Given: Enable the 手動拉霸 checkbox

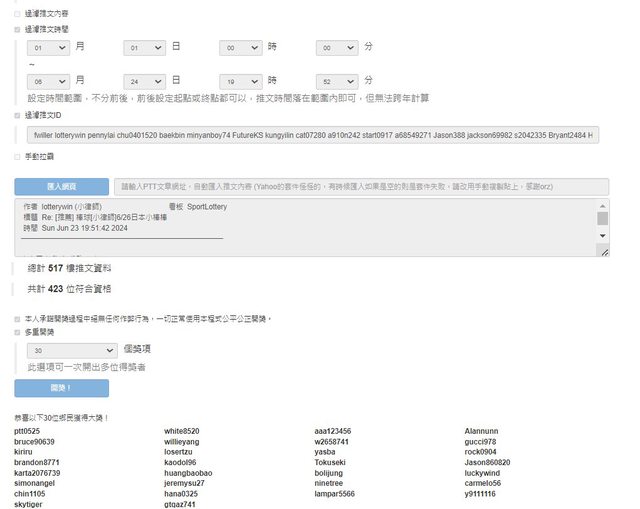Looking at the screenshot, I should [x=17, y=157].
